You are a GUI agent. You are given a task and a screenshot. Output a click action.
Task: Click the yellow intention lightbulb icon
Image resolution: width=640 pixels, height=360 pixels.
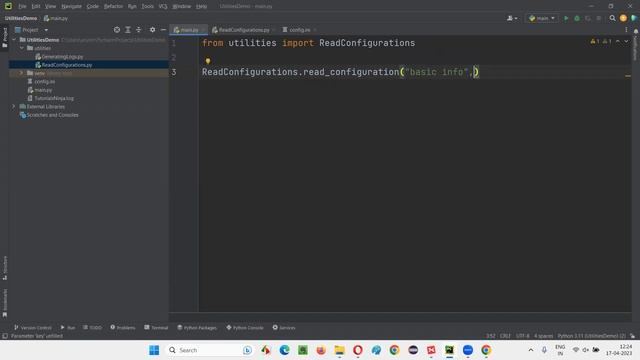[x=208, y=61]
